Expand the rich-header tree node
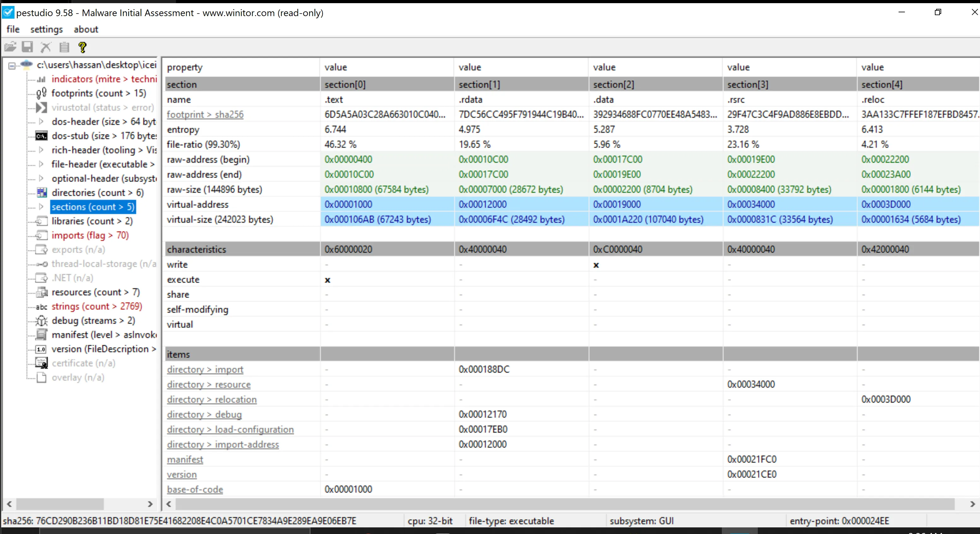Screen dimensions: 980x534 (x=41, y=150)
